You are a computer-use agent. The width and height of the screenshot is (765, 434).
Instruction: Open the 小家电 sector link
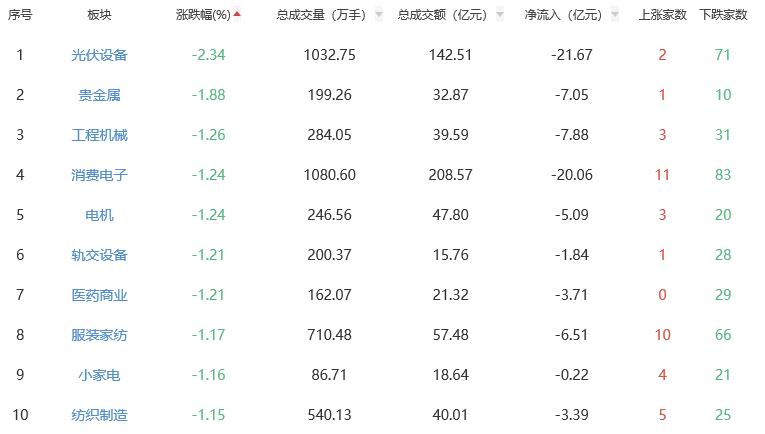pos(100,375)
